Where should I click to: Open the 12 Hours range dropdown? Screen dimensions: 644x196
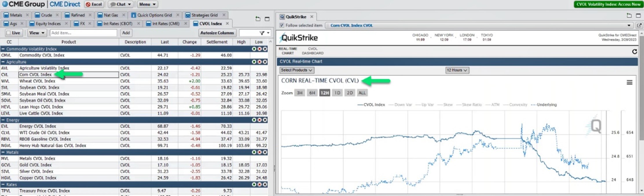coord(457,70)
